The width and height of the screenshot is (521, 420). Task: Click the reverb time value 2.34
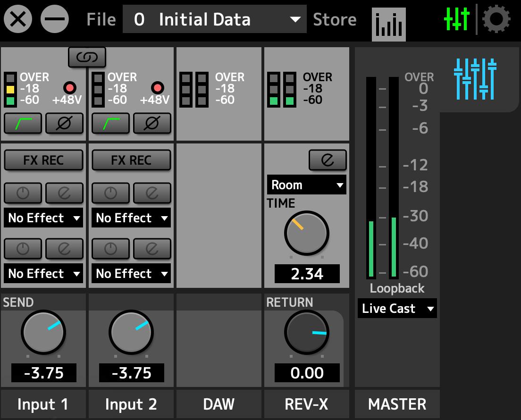pyautogui.click(x=307, y=274)
